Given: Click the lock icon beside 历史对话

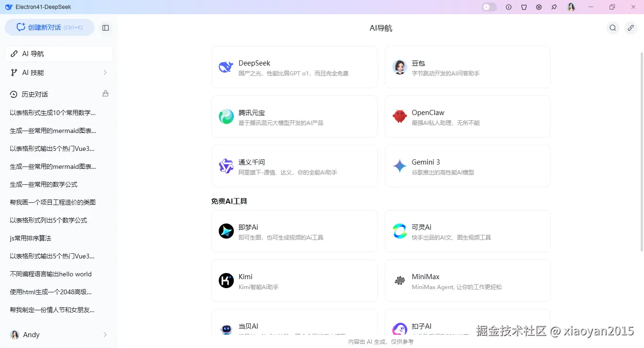Looking at the screenshot, I should pos(105,94).
